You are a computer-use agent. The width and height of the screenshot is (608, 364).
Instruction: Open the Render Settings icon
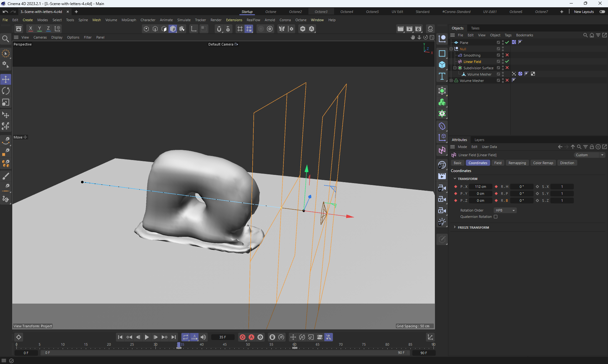(x=418, y=29)
